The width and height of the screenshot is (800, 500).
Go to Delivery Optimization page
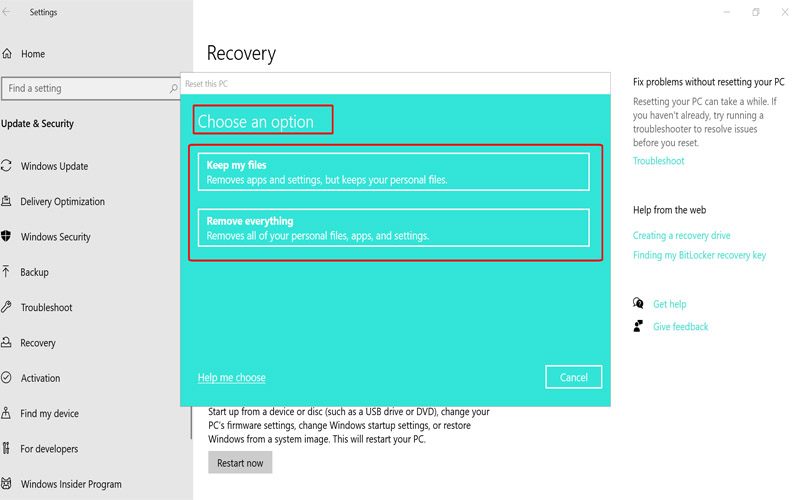point(62,202)
